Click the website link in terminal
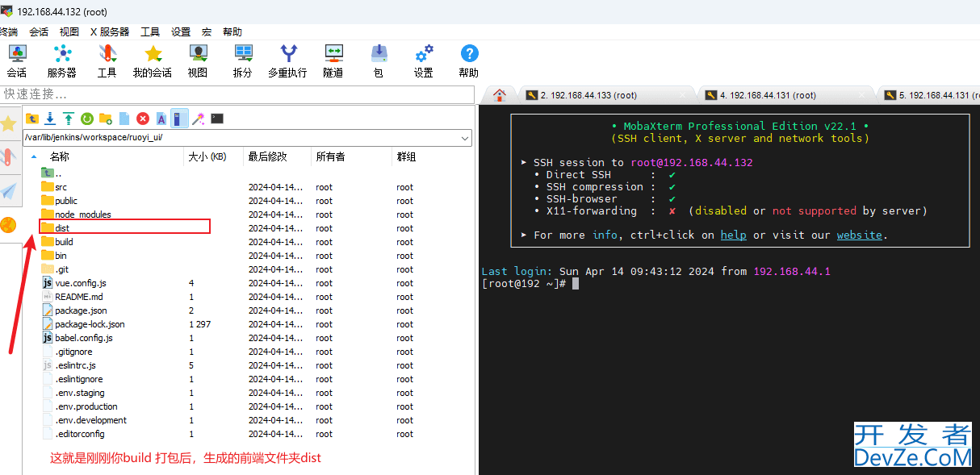Viewport: 980px width, 475px height. (x=860, y=235)
